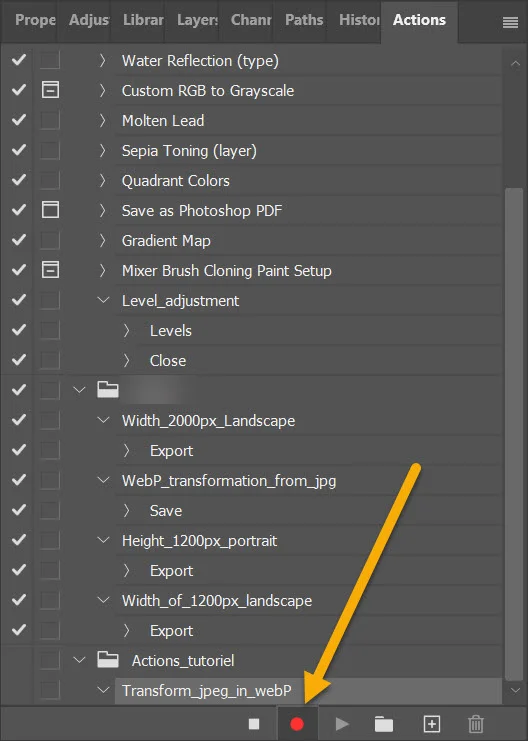
Task: Create new action plus icon
Action: [x=432, y=724]
